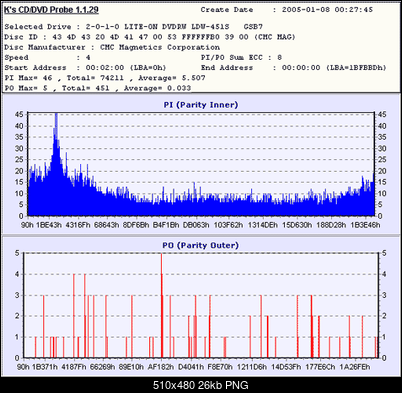Click the 1B3E46h label on PI axis
This screenshot has width=402, height=393.
click(x=365, y=225)
